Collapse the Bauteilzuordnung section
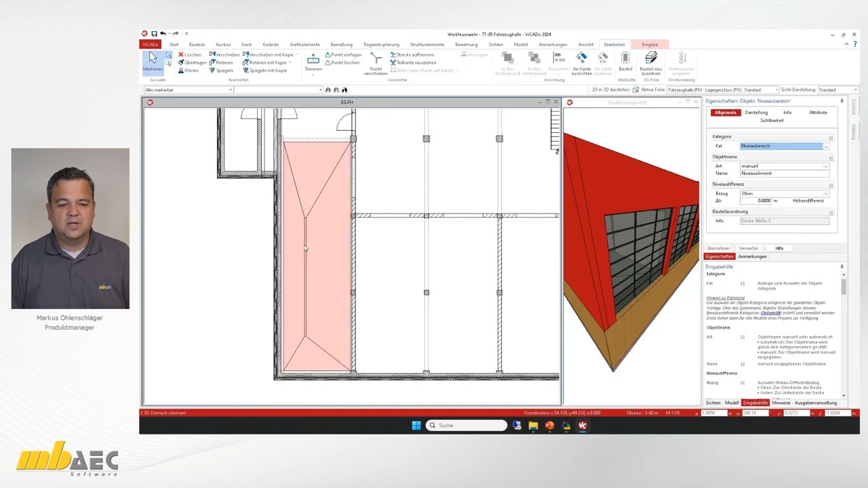This screenshot has height=488, width=868. 831,213
